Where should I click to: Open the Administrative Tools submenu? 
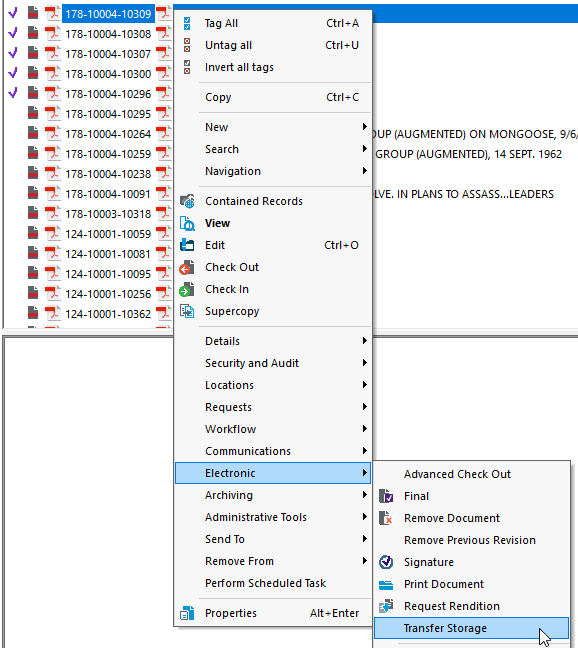(273, 517)
